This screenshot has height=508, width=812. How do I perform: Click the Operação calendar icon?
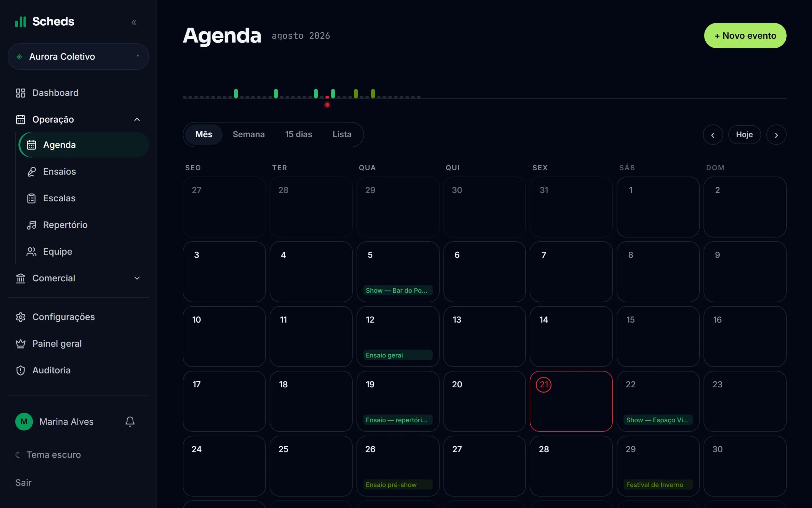(x=21, y=120)
